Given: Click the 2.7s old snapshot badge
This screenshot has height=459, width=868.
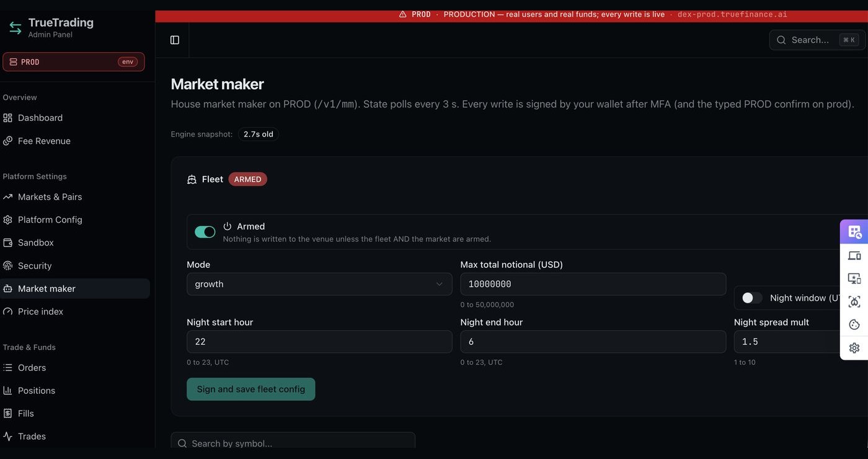Looking at the screenshot, I should [x=259, y=134].
